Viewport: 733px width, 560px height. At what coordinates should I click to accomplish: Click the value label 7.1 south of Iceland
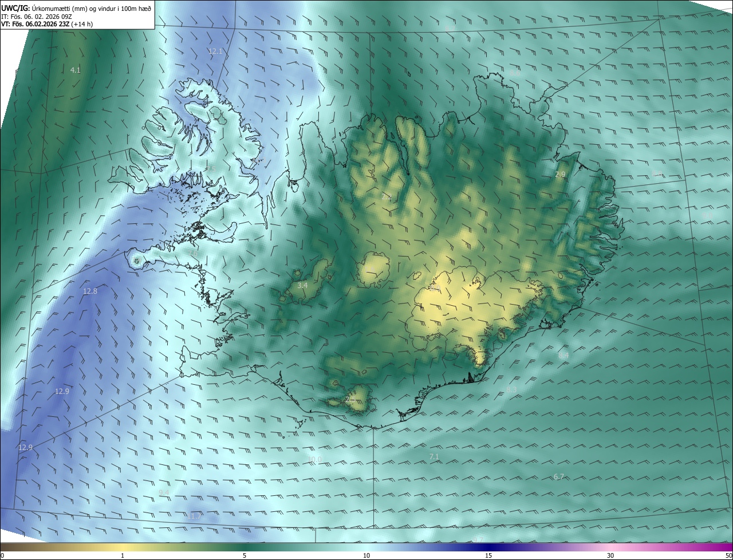pyautogui.click(x=434, y=456)
